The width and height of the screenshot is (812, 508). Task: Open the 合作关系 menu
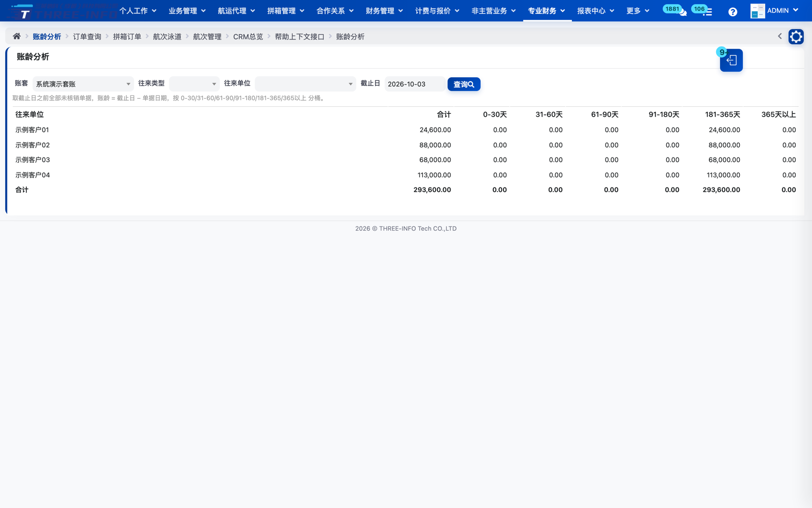[x=334, y=11]
